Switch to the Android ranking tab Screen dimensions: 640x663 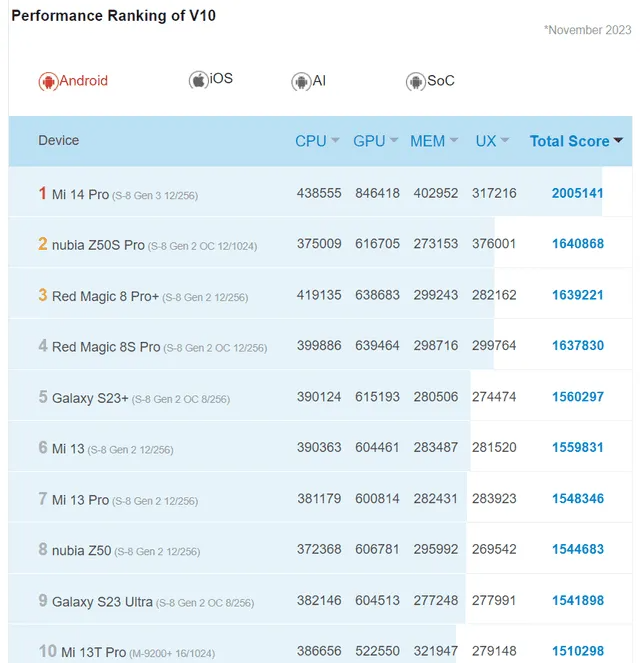[x=73, y=81]
